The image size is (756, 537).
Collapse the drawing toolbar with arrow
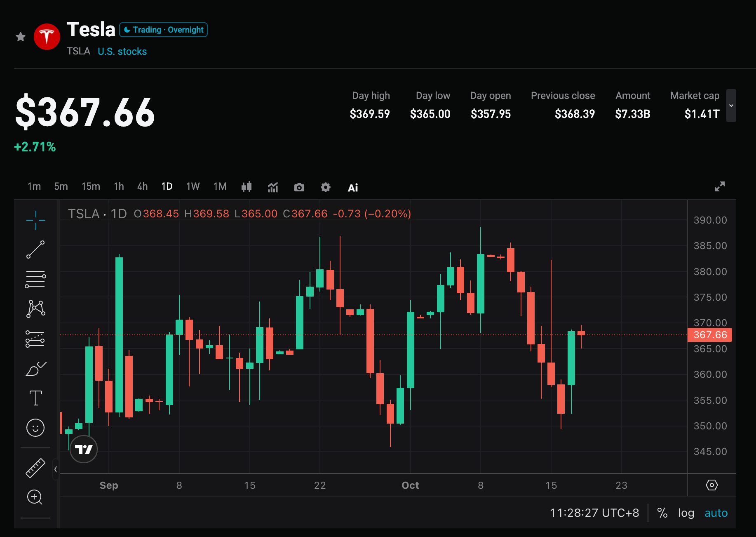tap(56, 469)
